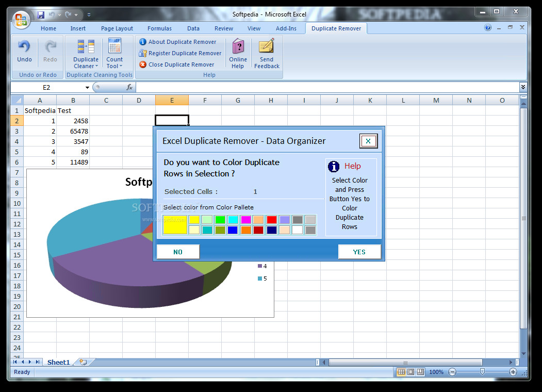The image size is (542, 392).
Task: Click the quick access Undo arrow
Action: pos(52,14)
